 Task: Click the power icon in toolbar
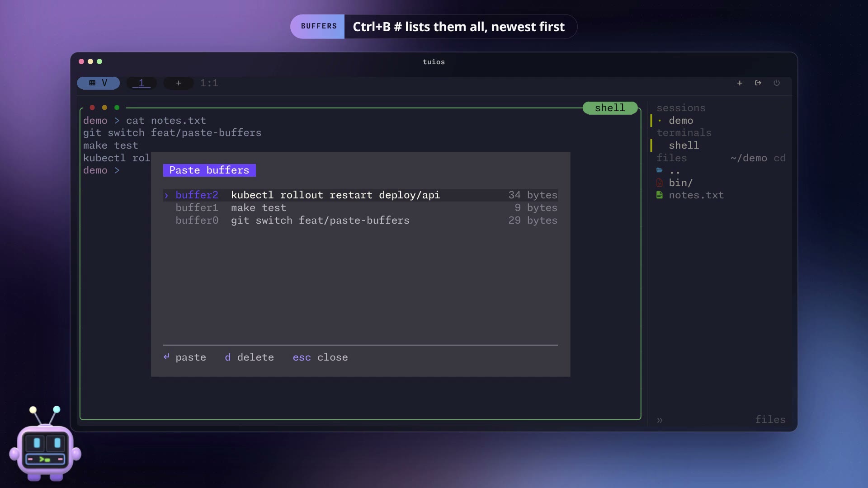click(777, 83)
